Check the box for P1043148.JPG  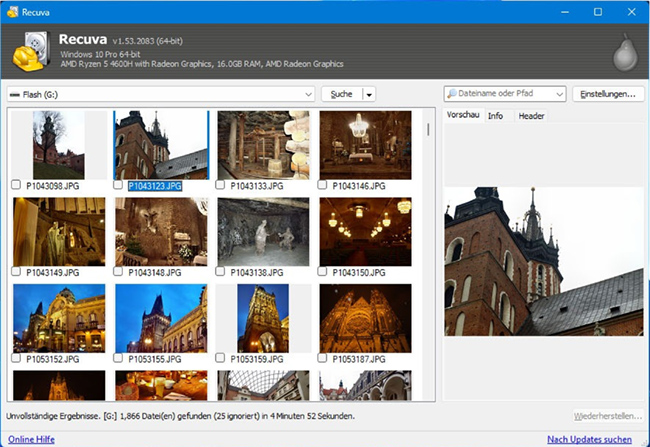pos(118,271)
